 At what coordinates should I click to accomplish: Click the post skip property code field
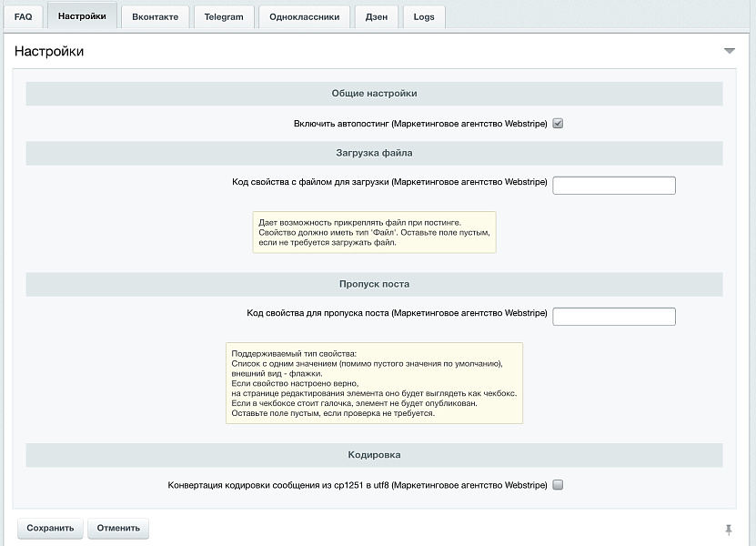click(615, 316)
